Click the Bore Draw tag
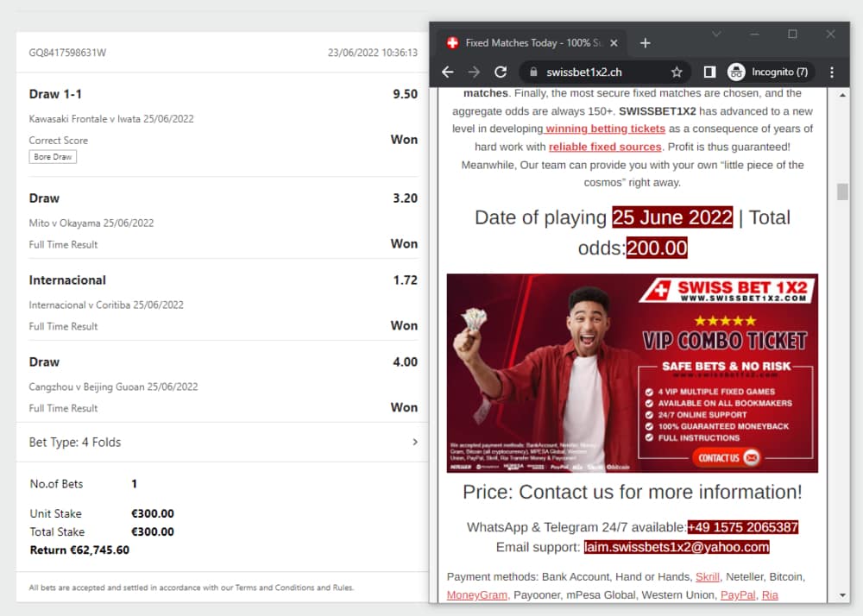 pyautogui.click(x=53, y=157)
